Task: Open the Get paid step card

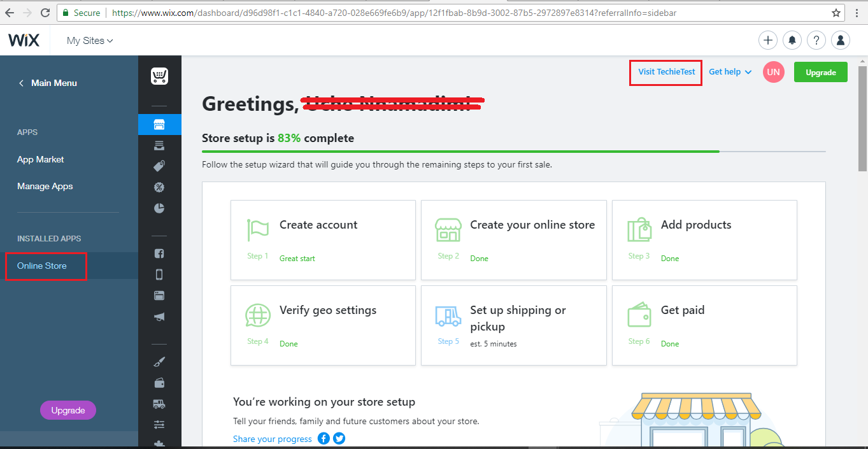Action: coord(704,325)
